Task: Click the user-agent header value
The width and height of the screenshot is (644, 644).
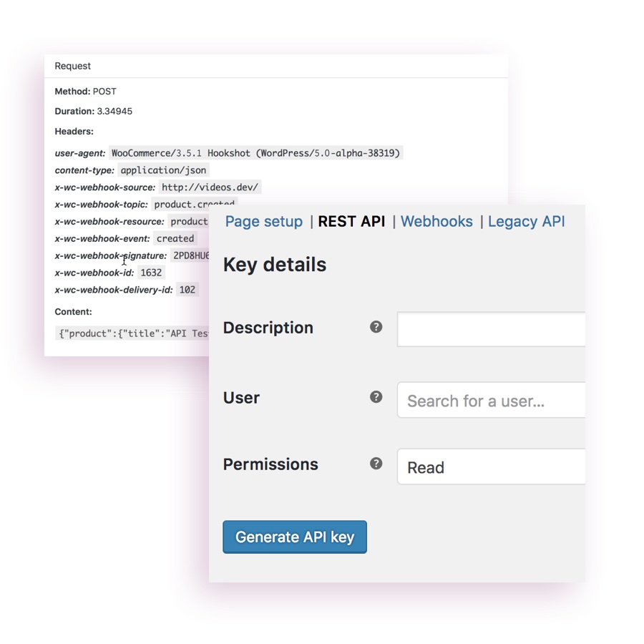Action: point(256,153)
